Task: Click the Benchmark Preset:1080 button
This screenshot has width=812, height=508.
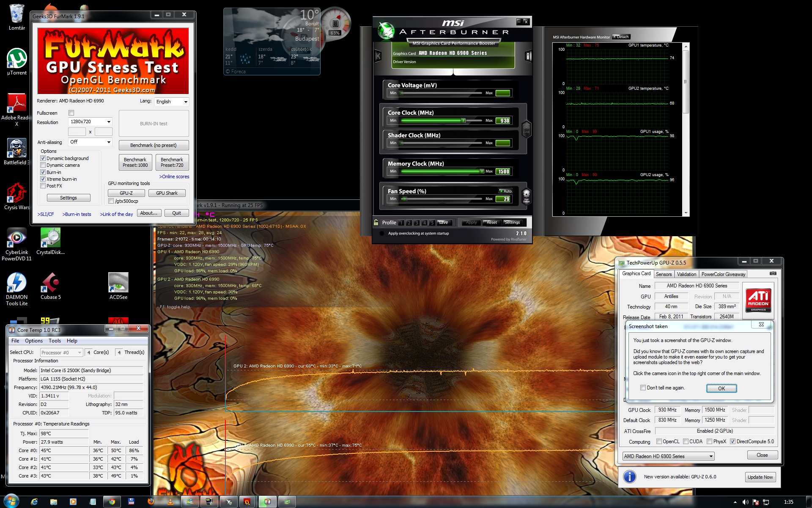Action: coord(135,163)
